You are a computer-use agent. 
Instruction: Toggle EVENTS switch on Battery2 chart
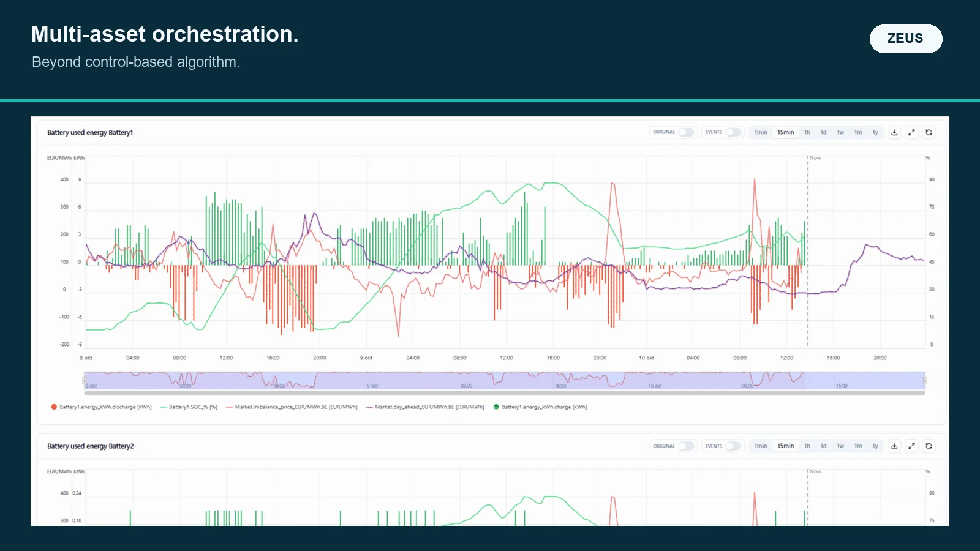733,446
